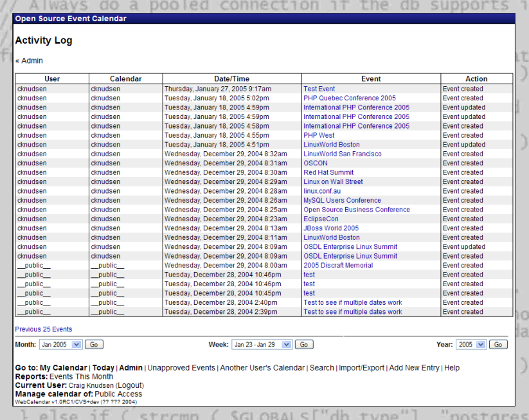Open Open Source Business Conference event

pos(357,210)
